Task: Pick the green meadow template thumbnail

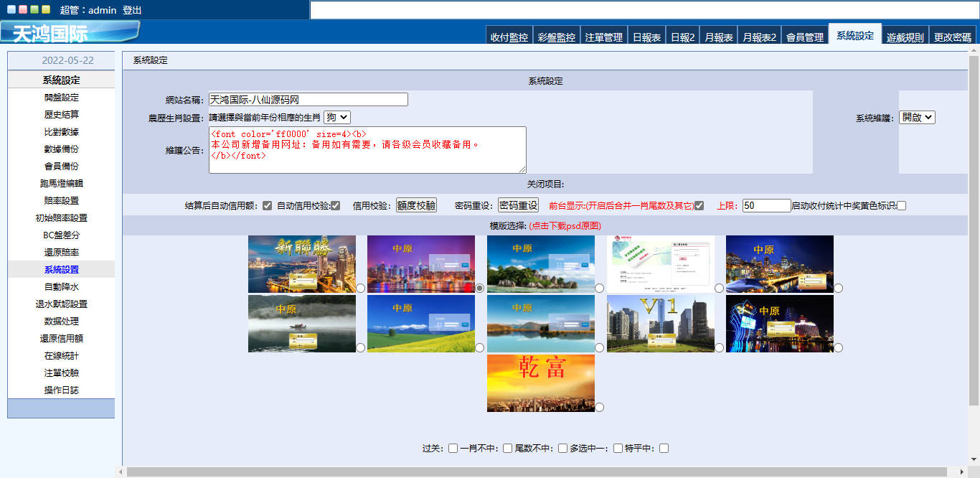Action: (x=420, y=323)
